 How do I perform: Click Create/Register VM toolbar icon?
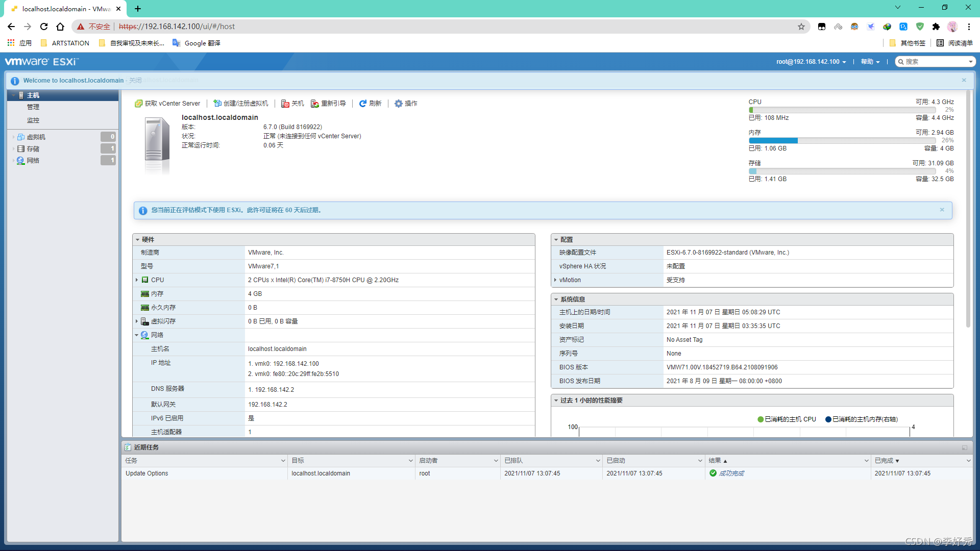click(x=217, y=104)
